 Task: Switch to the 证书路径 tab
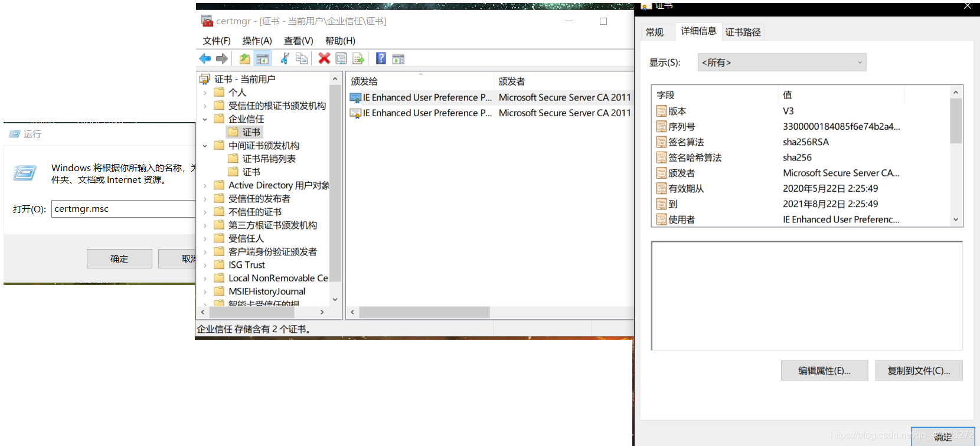(743, 32)
